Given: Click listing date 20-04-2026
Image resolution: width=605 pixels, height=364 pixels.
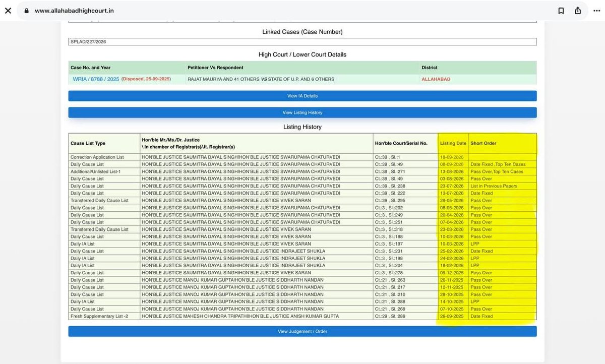Looking at the screenshot, I should (452, 215).
